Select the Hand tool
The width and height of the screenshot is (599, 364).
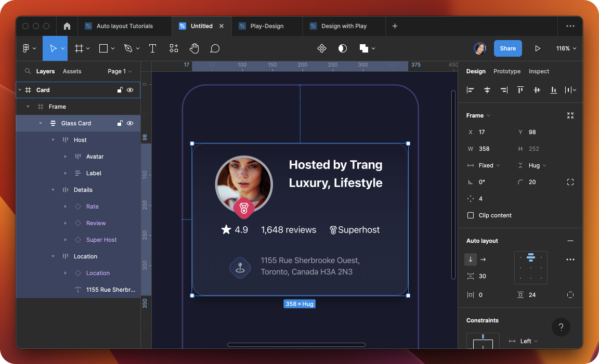pyautogui.click(x=194, y=48)
